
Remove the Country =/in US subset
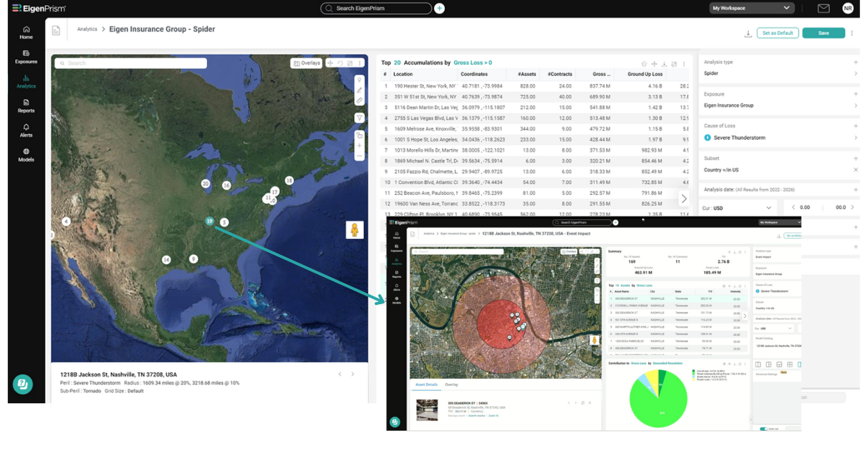[856, 169]
